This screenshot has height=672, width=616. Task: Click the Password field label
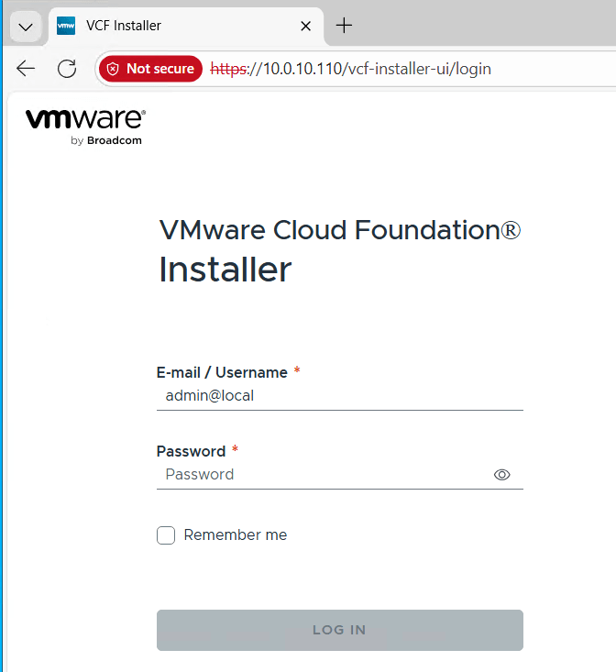coord(191,451)
